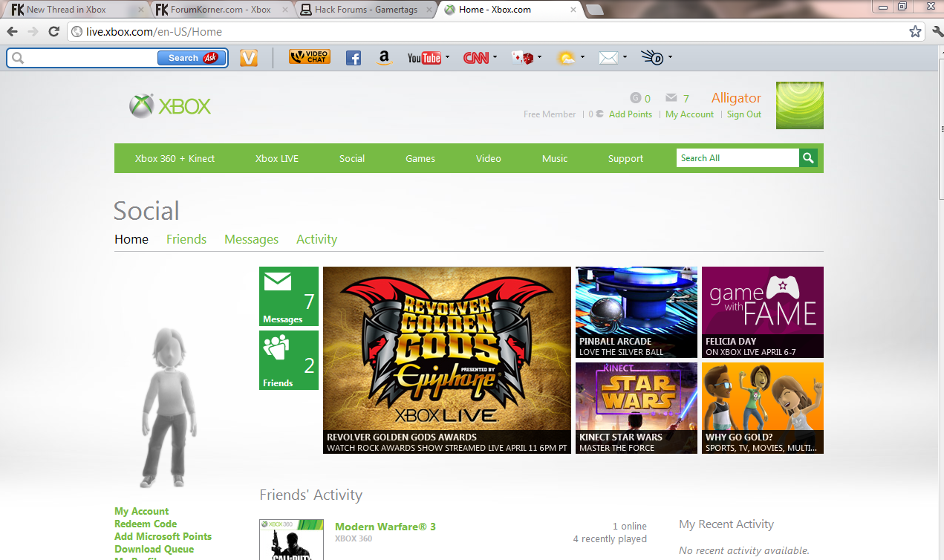The width and height of the screenshot is (944, 560).
Task: Click the Alligator gamertag name
Action: 736,98
